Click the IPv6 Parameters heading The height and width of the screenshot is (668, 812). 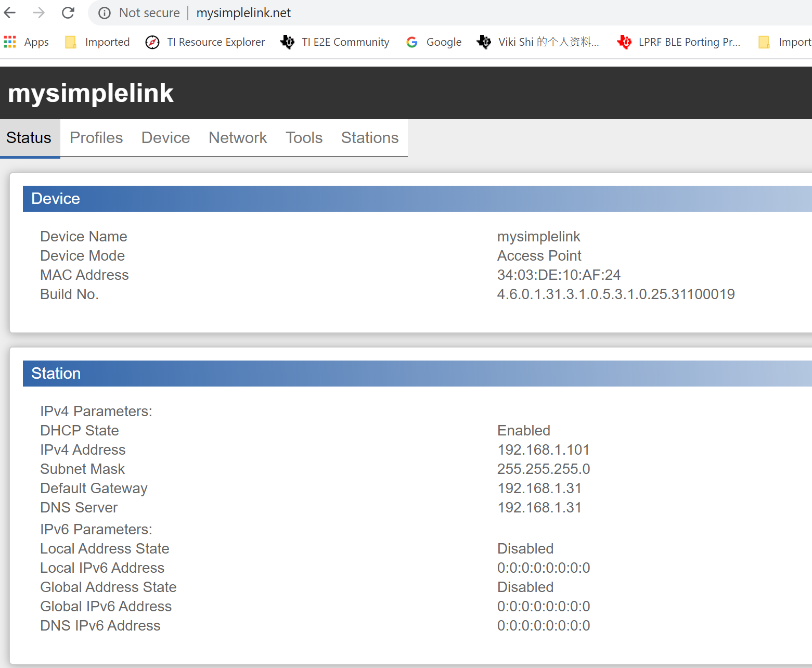coord(96,530)
